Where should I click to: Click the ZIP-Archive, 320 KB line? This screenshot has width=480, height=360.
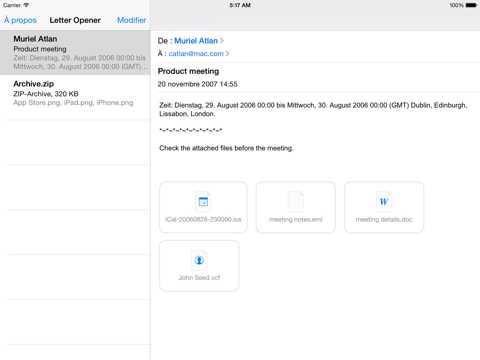(46, 94)
